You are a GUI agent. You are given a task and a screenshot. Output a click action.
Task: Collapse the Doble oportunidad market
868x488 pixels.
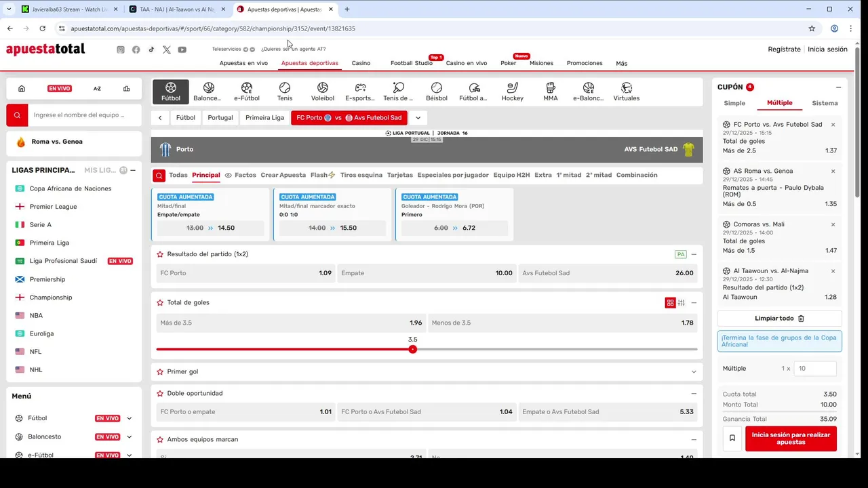pyautogui.click(x=694, y=393)
